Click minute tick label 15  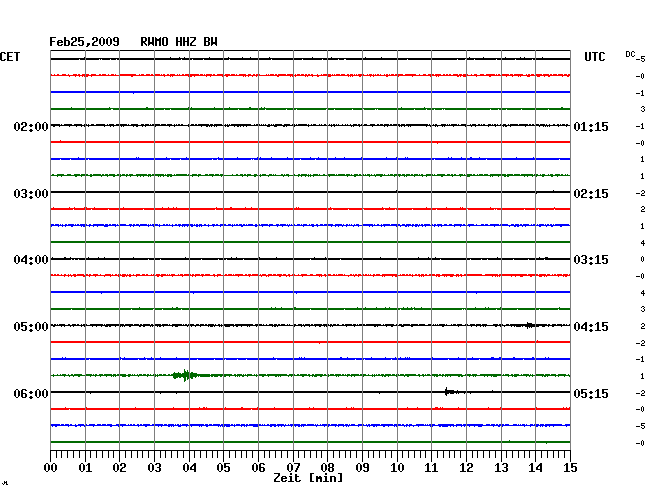point(570,468)
